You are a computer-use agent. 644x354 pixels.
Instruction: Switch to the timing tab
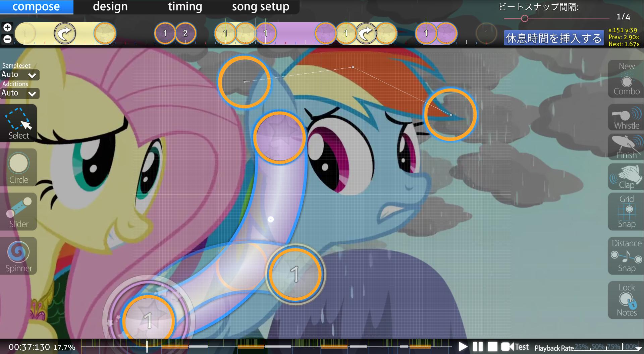coord(185,7)
